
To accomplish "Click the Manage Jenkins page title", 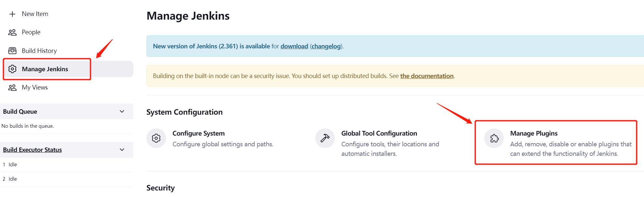I will [188, 16].
